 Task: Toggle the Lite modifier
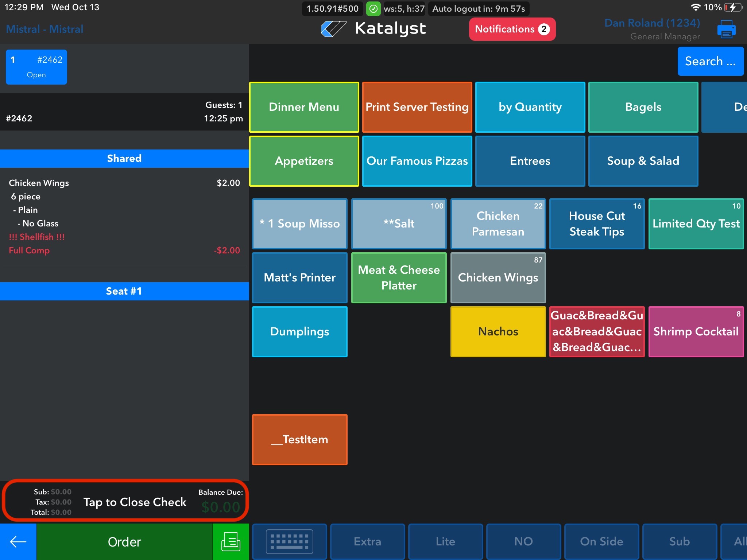point(445,542)
